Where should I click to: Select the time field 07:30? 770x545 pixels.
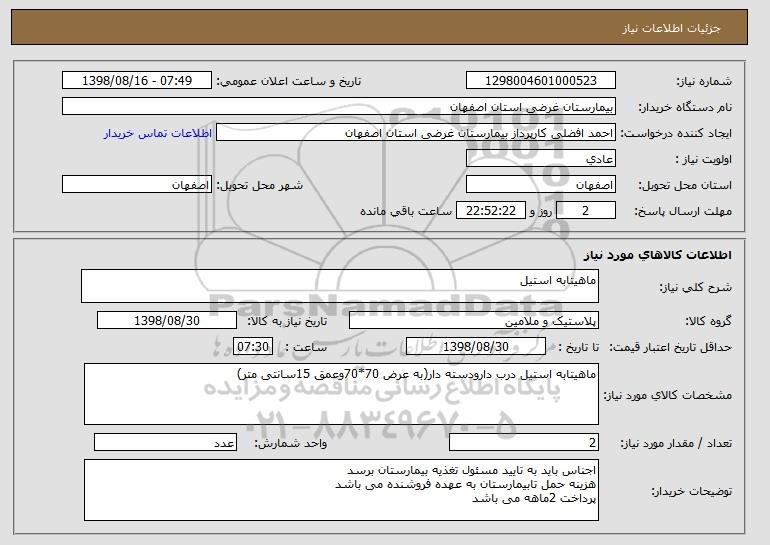coord(253,347)
